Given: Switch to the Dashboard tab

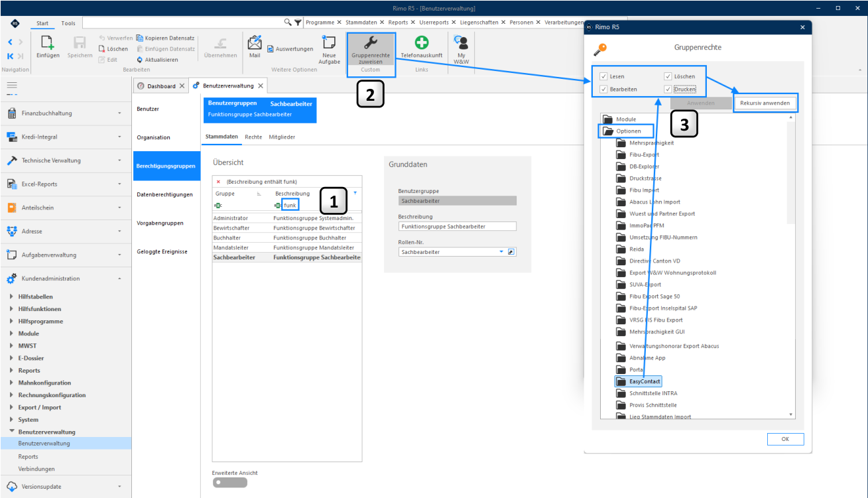Looking at the screenshot, I should pyautogui.click(x=161, y=86).
